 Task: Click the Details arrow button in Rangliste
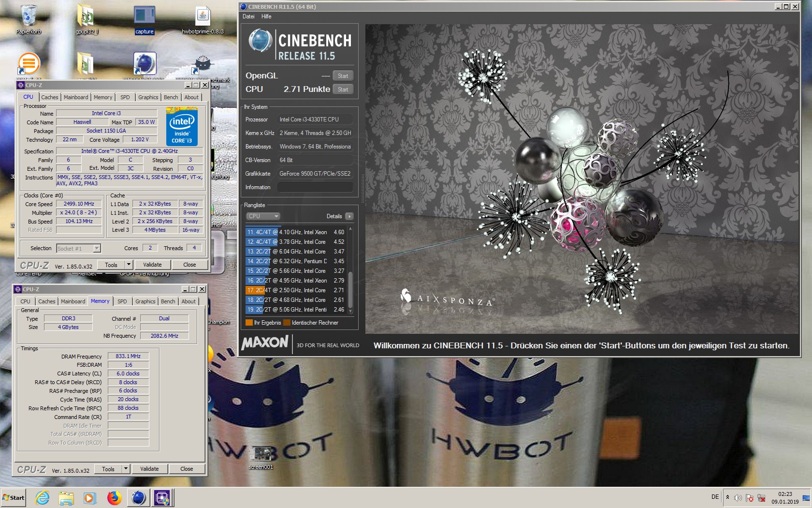pyautogui.click(x=349, y=216)
